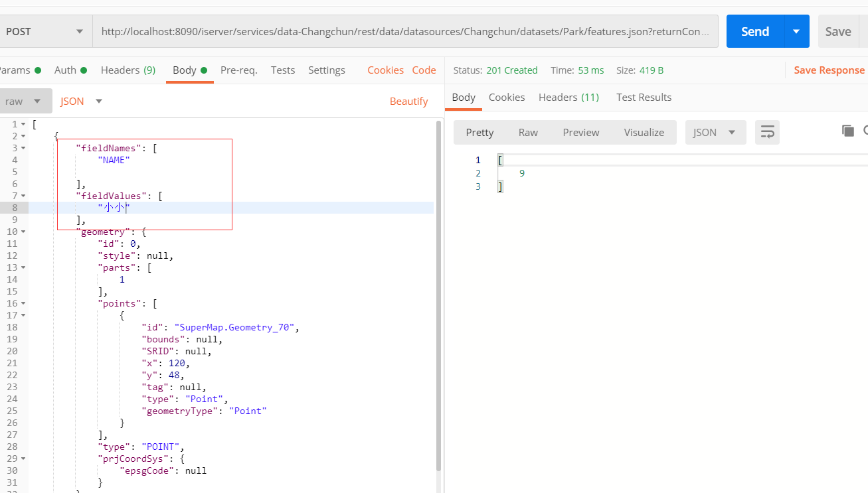Collapse the line 17 object fold arrow
This screenshot has height=493, width=868.
[x=24, y=315]
